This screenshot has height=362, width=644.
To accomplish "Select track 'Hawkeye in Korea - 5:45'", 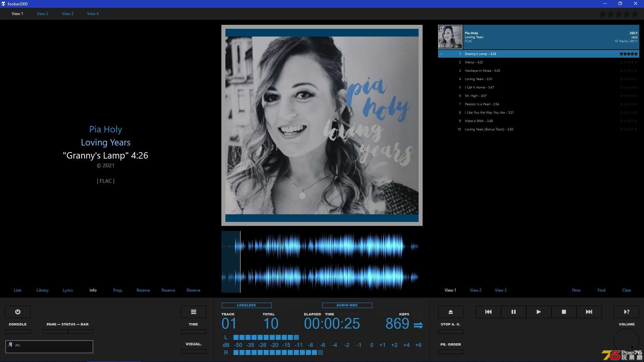I will click(539, 71).
